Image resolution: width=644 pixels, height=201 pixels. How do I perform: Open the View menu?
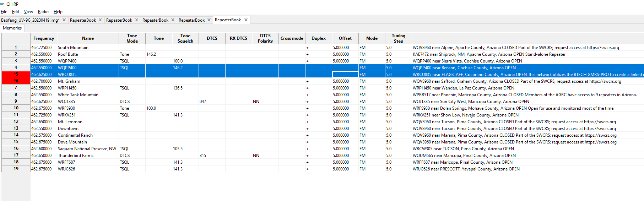28,12
